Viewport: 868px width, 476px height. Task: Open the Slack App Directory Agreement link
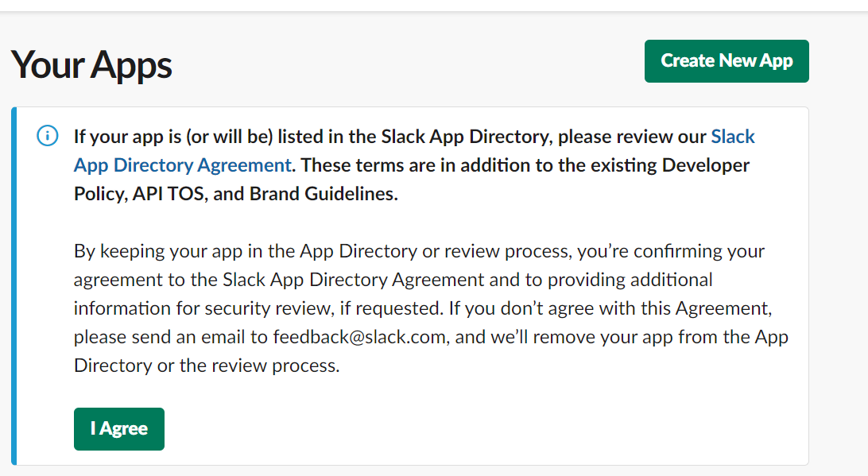(x=183, y=165)
